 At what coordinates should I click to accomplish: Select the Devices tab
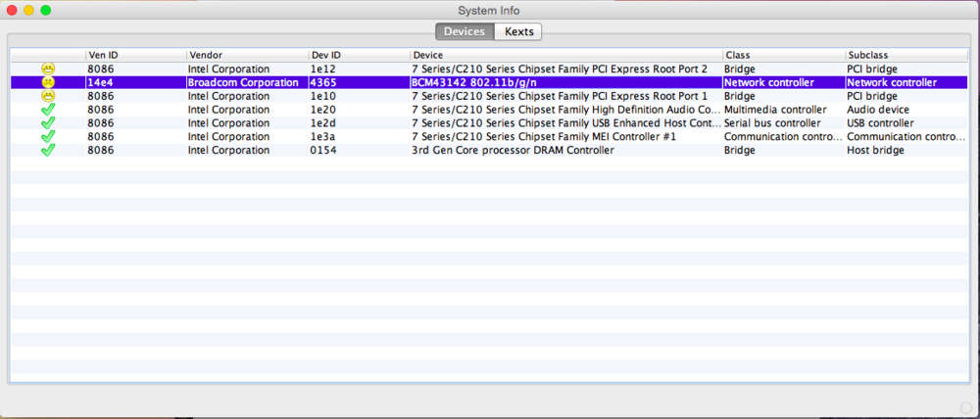[x=465, y=31]
